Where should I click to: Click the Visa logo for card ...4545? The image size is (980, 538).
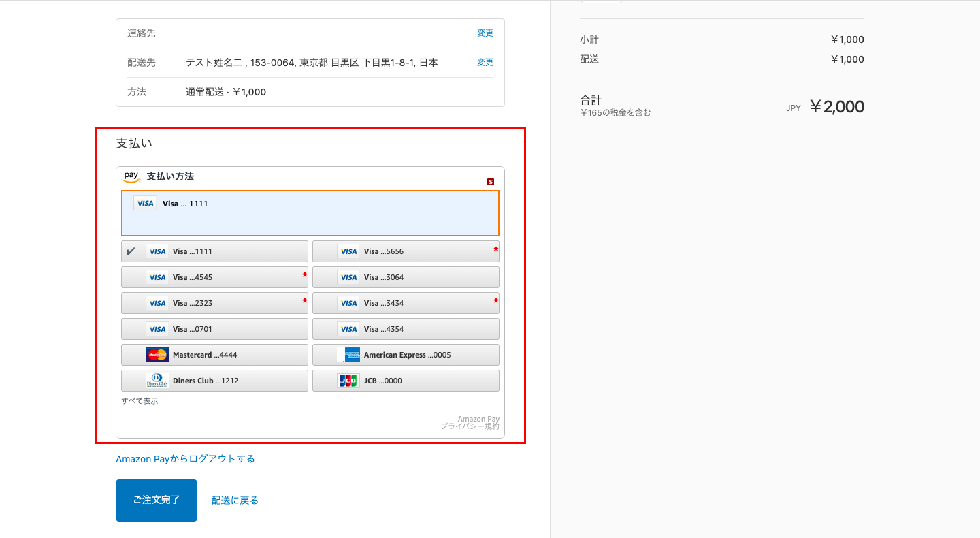[x=157, y=277]
